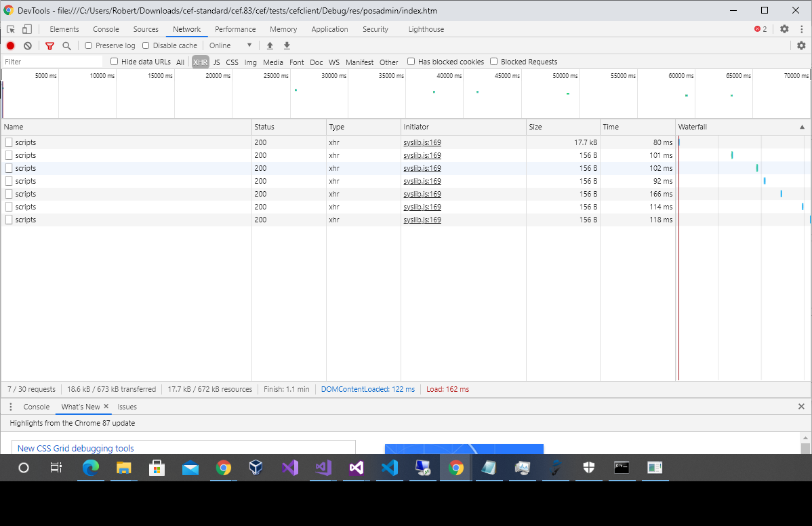
Task: Toggle the device emulation icon
Action: pos(26,29)
